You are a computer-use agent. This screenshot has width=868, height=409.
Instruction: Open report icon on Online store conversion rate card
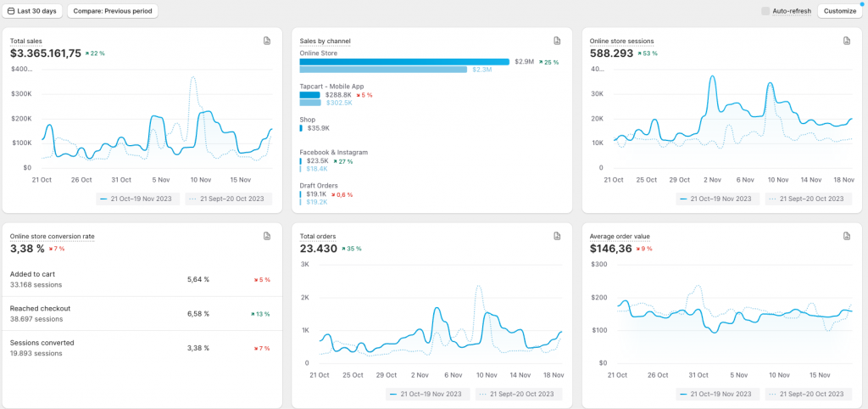click(267, 236)
